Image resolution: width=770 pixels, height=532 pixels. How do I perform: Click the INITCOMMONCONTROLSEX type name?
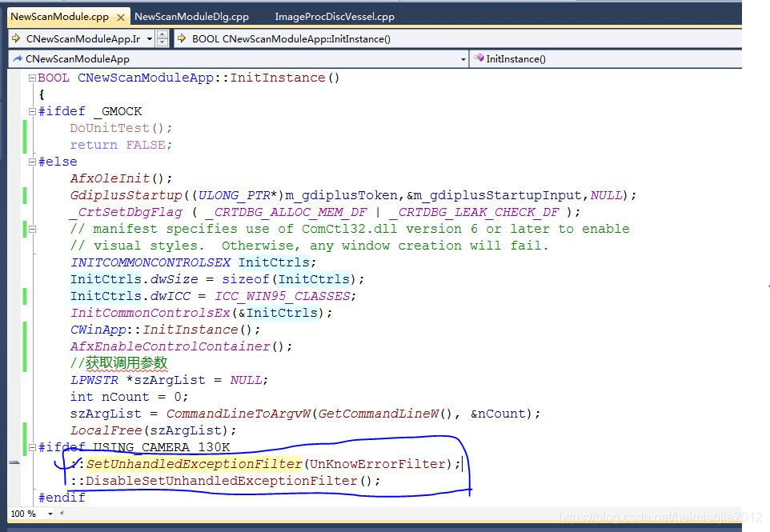click(150, 262)
